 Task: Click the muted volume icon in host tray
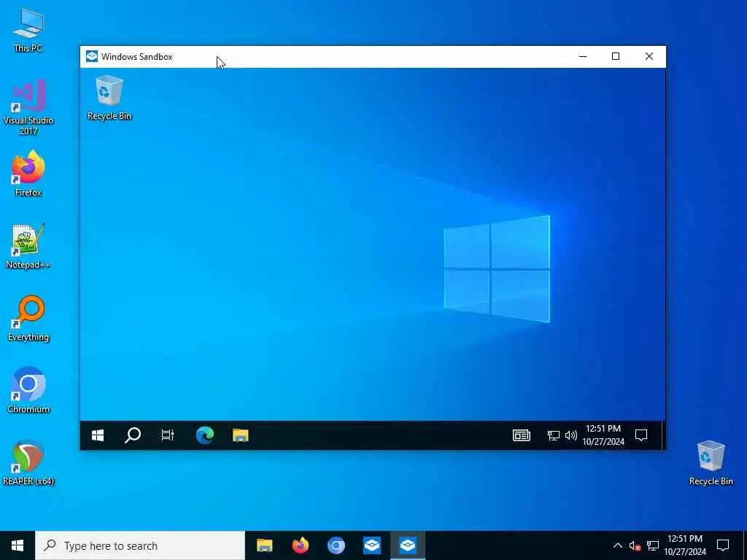[635, 545]
